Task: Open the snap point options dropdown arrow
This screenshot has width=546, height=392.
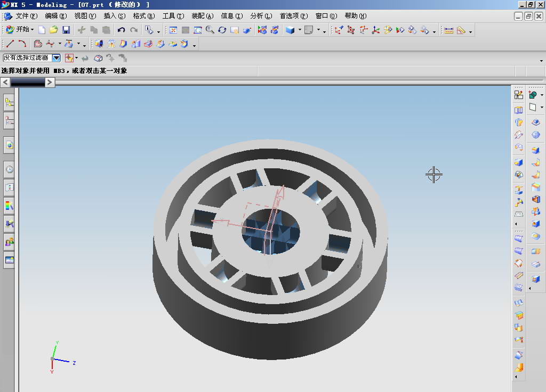Action: pyautogui.click(x=77, y=58)
